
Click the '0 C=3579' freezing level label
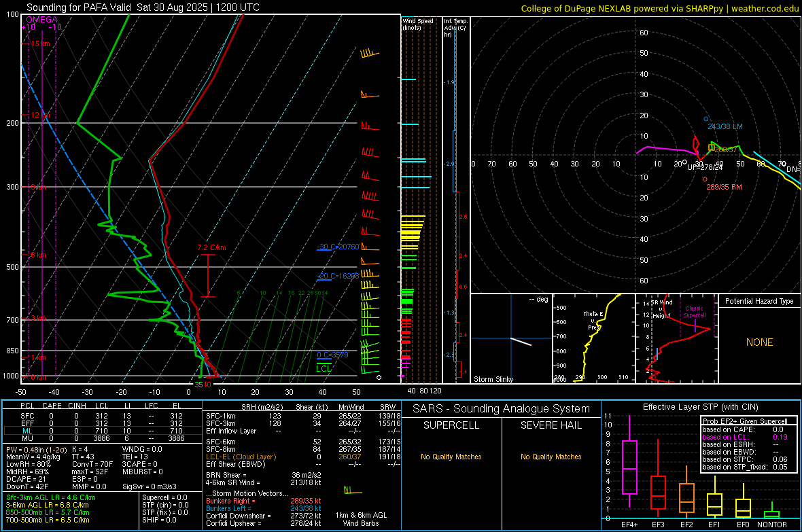333,355
